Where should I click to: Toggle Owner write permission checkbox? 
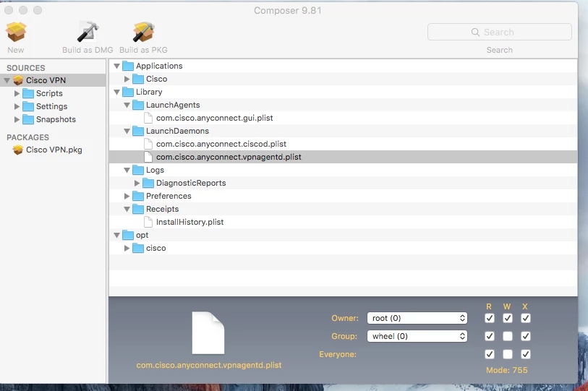508,318
